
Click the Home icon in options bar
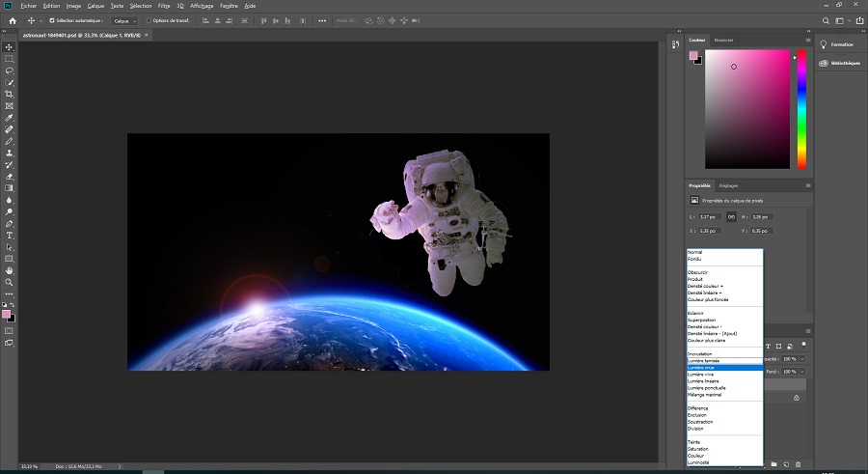pyautogui.click(x=13, y=20)
